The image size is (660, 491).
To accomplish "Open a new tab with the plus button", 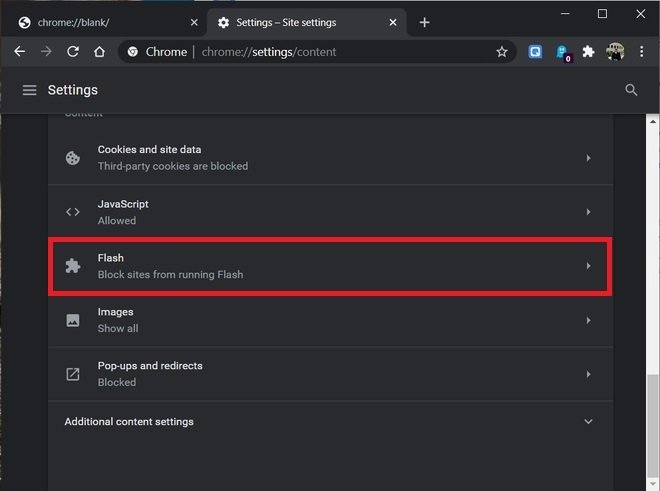I will click(424, 22).
